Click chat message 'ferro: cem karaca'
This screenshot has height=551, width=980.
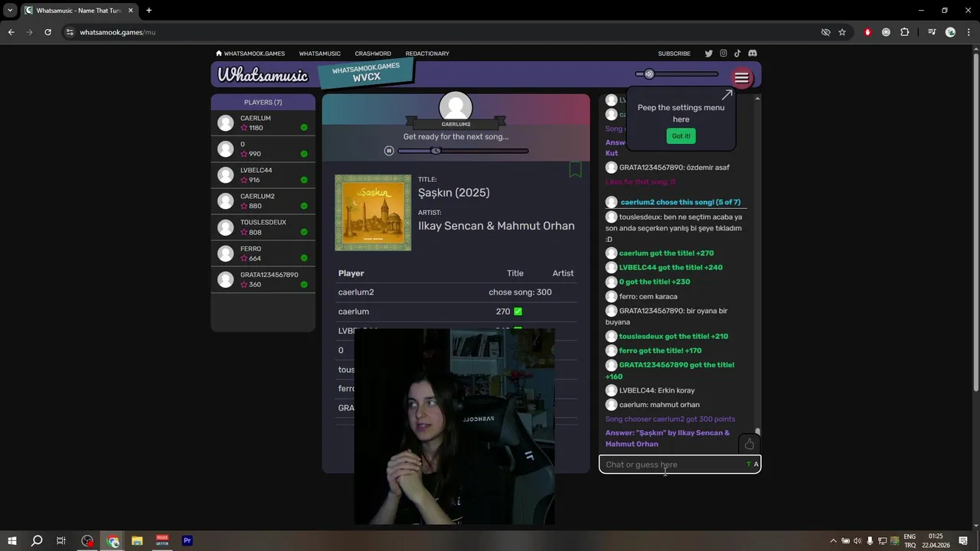(648, 296)
